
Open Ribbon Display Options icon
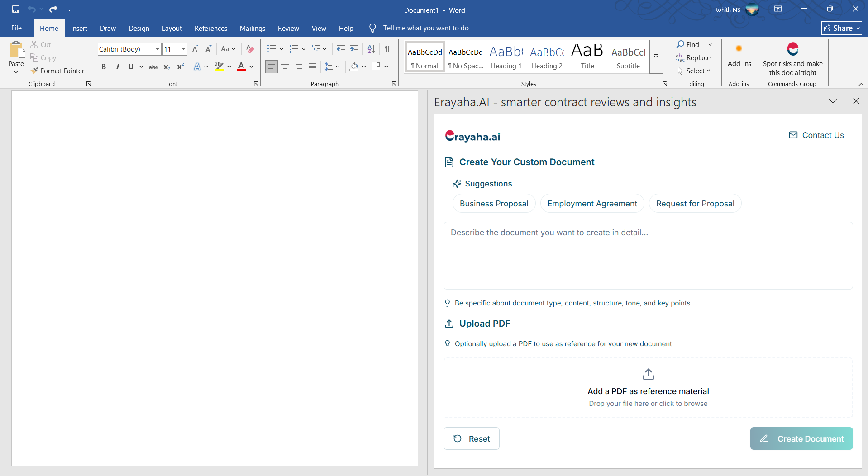[x=778, y=9]
